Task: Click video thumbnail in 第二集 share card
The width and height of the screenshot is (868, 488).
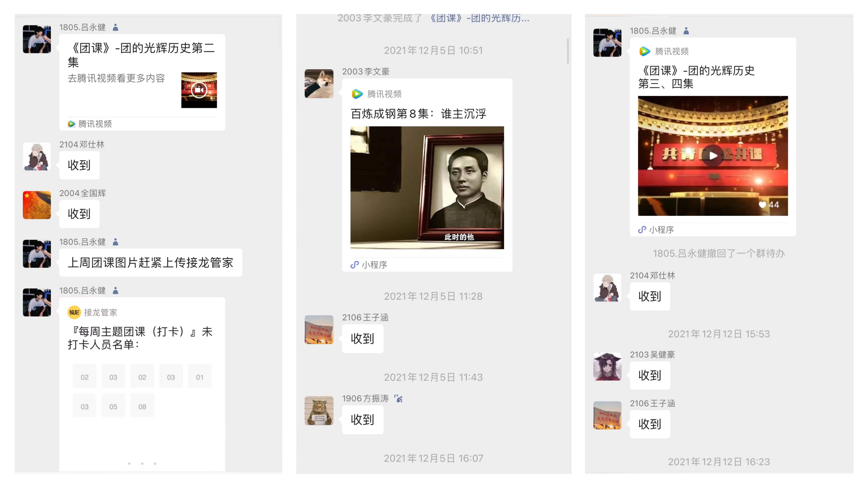Action: (199, 90)
